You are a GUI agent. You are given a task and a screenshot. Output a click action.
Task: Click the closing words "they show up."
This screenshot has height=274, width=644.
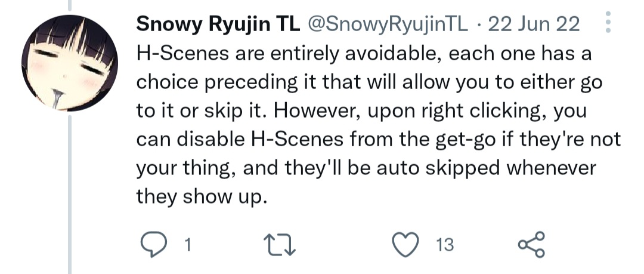coord(200,197)
